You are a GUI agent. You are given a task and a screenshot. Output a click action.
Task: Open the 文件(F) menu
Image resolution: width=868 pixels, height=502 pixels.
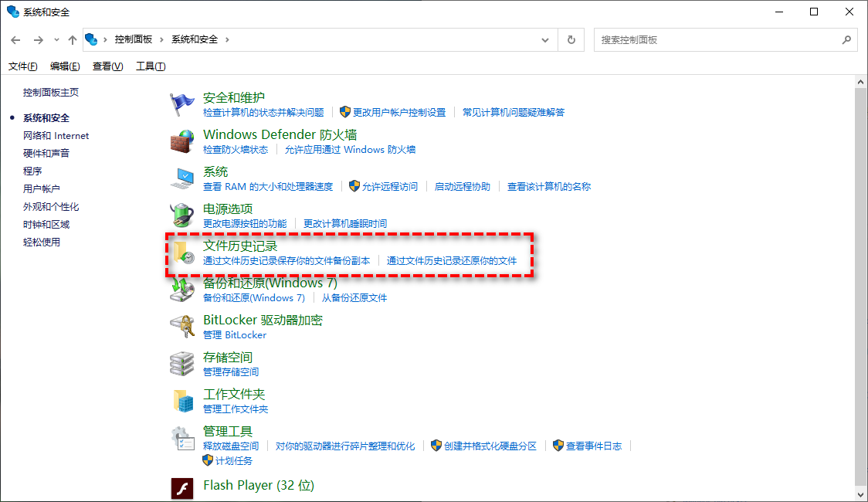[22, 66]
